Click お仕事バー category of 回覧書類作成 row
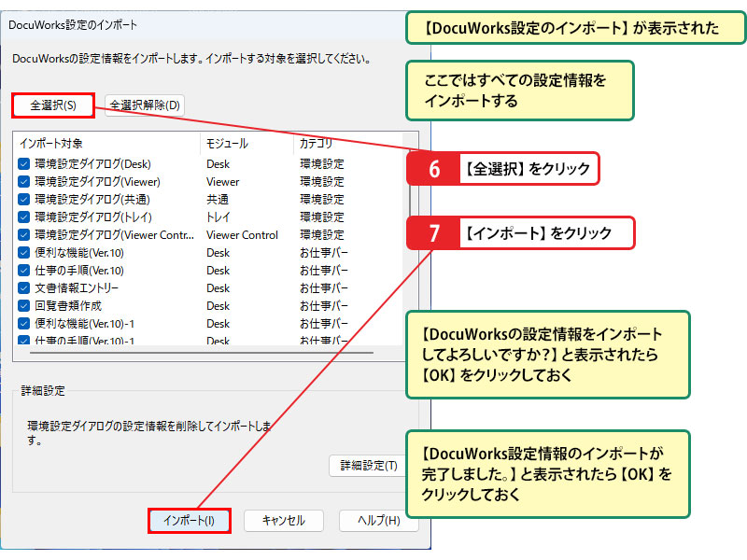747x560 pixels. pyautogui.click(x=324, y=306)
